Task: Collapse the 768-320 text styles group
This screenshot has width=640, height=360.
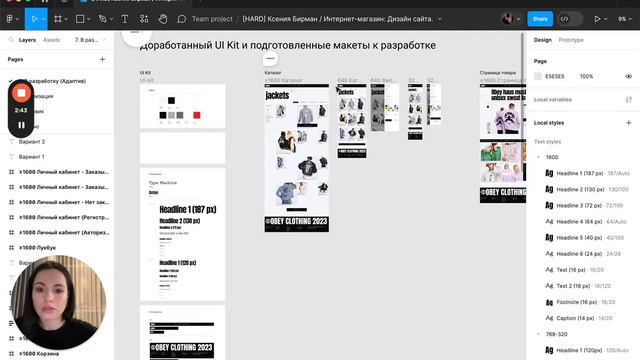Action: pyautogui.click(x=538, y=334)
